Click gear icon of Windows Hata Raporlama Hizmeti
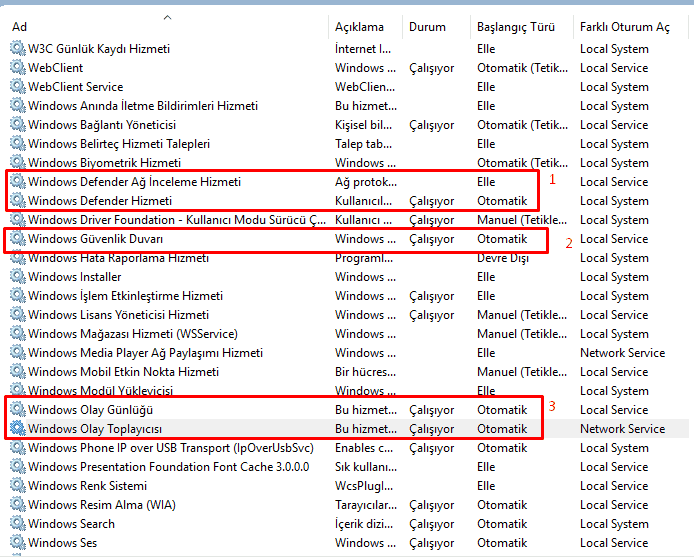This screenshot has height=558, width=694. 18,257
